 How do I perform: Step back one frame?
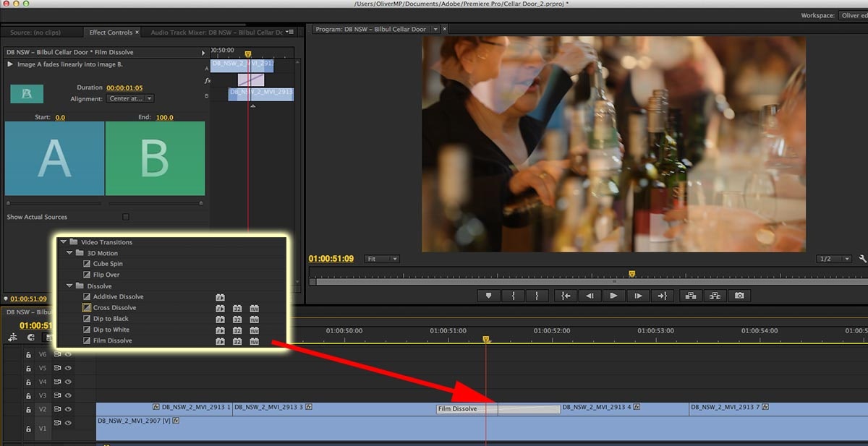pos(590,296)
